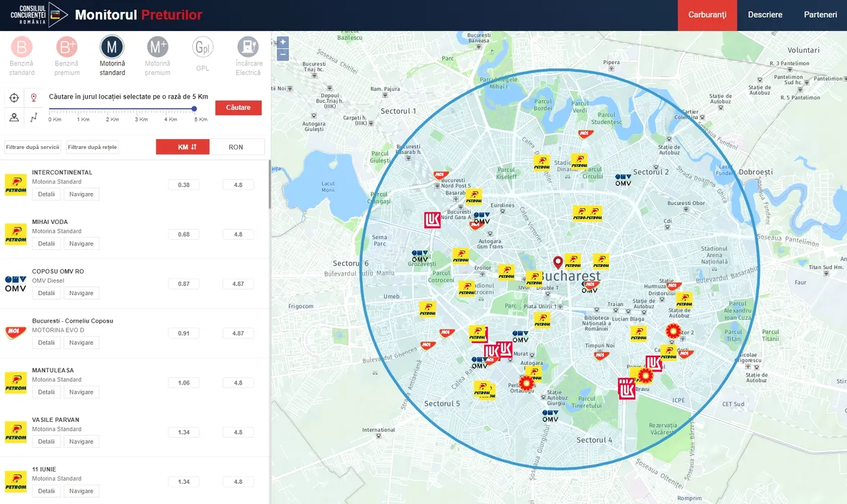The width and height of the screenshot is (847, 504).
Task: Click the Consiliul Concurenței logo
Action: pos(38,14)
